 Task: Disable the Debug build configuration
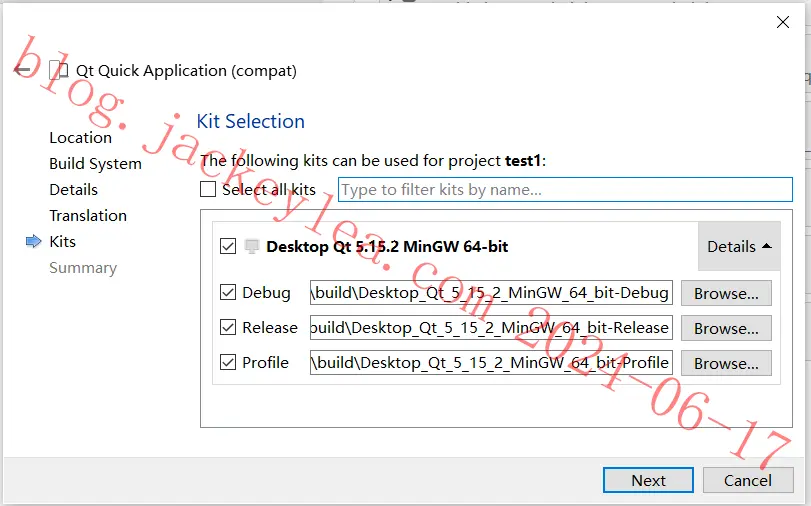click(x=228, y=292)
